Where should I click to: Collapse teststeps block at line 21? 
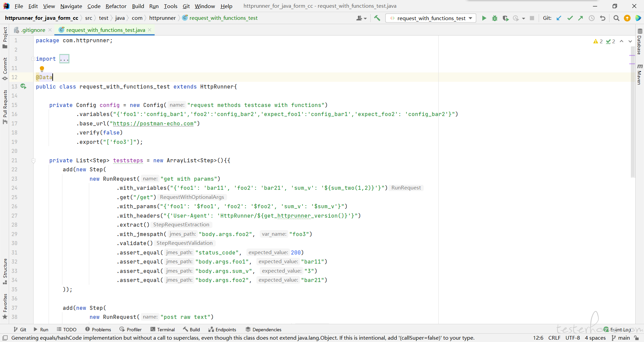33,161
